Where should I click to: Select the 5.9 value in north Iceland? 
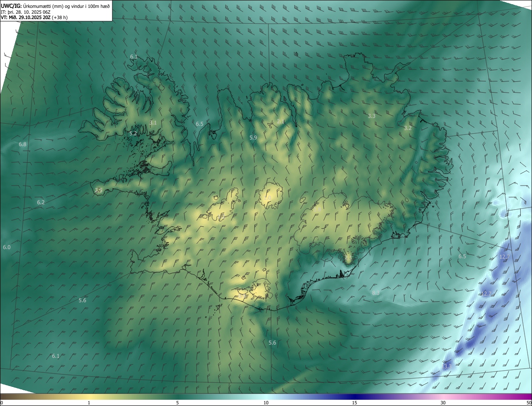253,138
